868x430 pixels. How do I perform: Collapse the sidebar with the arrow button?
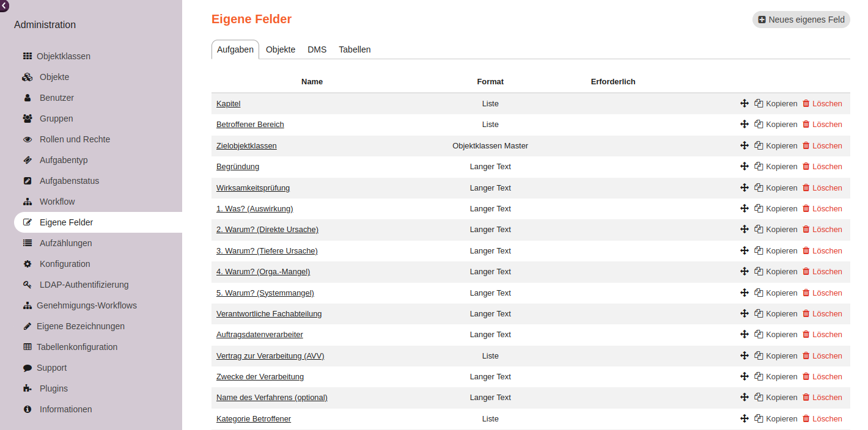pyautogui.click(x=4, y=5)
